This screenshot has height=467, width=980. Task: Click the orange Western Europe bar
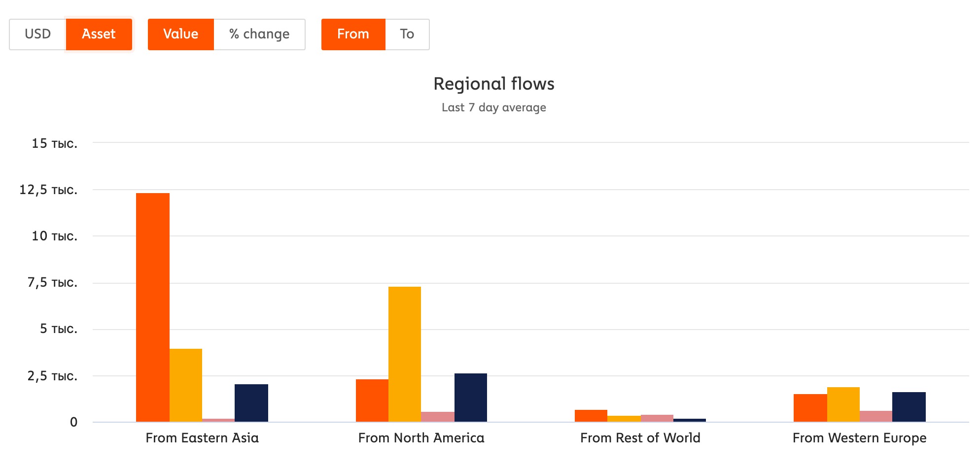coord(810,408)
